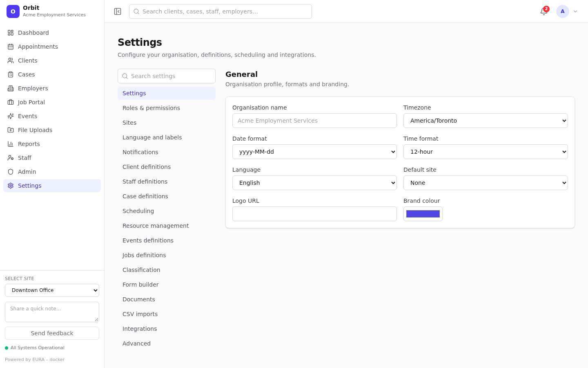Click the Job Portal briefcase icon

[x=11, y=102]
